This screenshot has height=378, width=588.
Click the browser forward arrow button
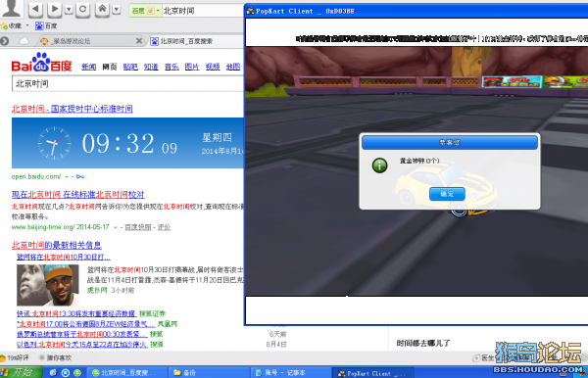tap(55, 9)
